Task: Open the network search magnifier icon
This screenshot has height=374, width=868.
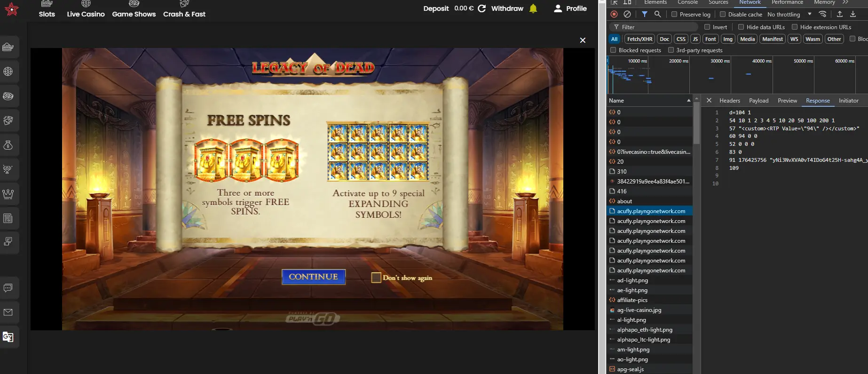Action: point(658,14)
